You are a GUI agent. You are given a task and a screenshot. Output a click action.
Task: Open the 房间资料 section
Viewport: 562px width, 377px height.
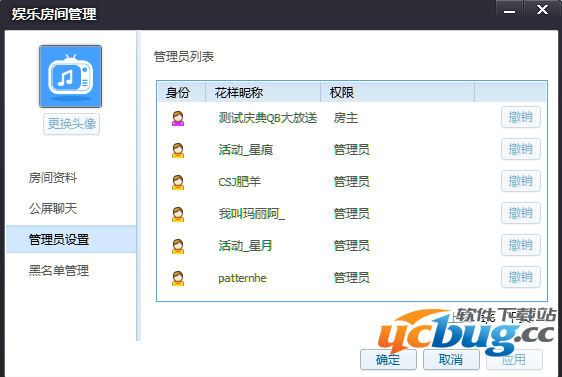(x=53, y=177)
